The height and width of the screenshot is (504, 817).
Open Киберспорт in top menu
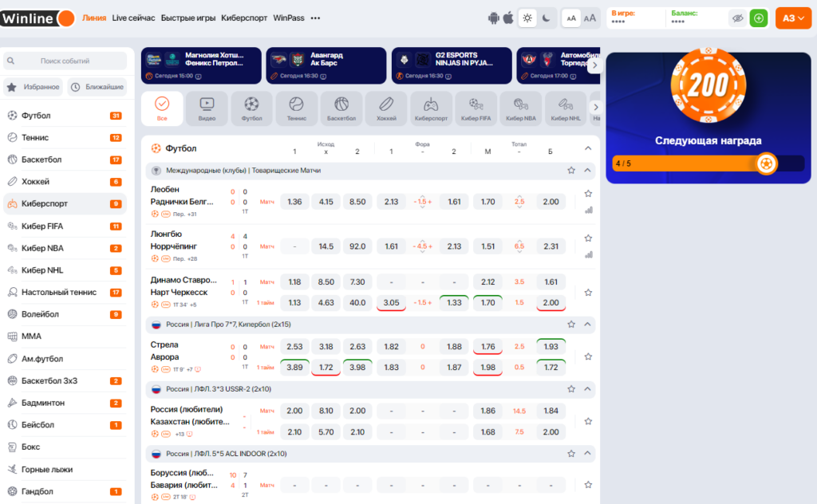click(244, 18)
